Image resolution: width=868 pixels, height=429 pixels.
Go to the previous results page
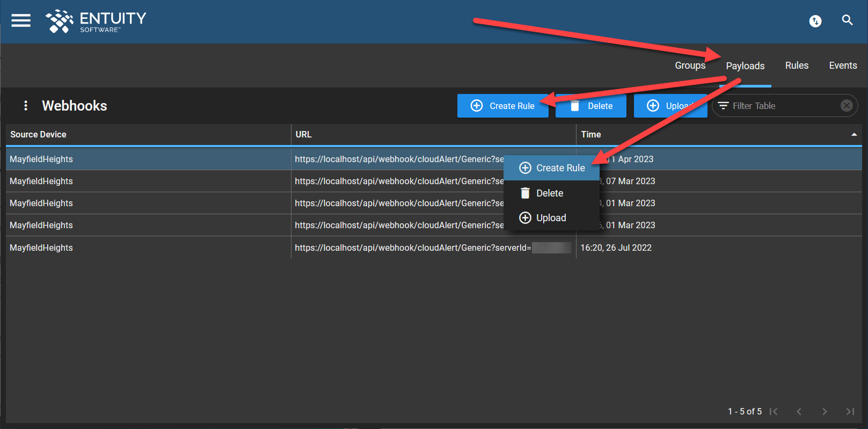click(x=799, y=411)
